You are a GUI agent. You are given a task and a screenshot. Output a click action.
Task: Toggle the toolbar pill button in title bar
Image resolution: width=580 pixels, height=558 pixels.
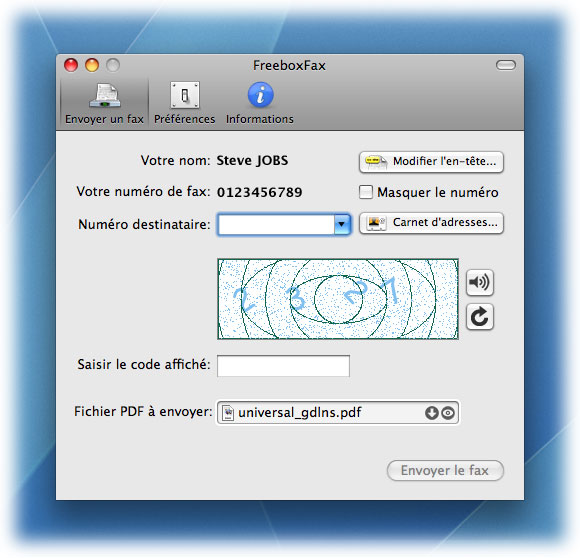(505, 65)
